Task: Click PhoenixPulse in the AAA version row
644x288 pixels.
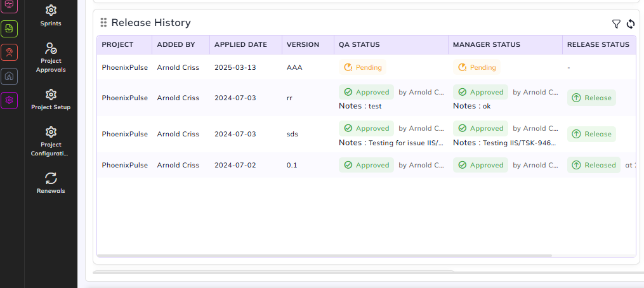Action: click(x=125, y=67)
